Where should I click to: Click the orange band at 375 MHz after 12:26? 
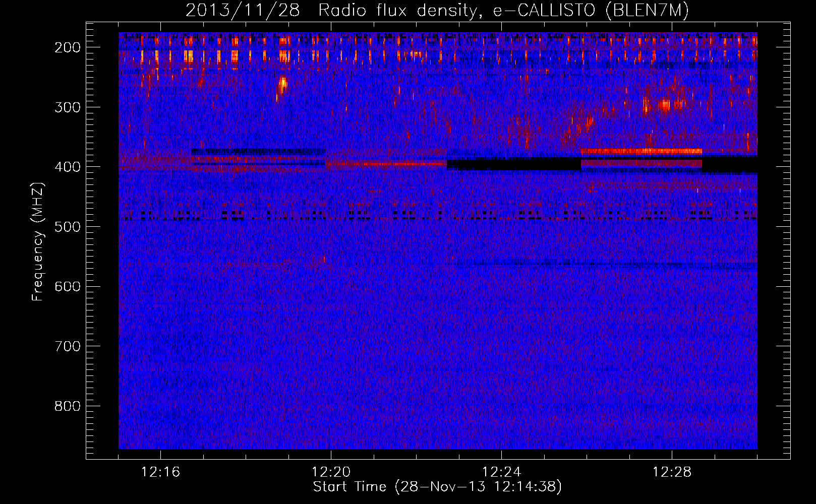pyautogui.click(x=641, y=151)
